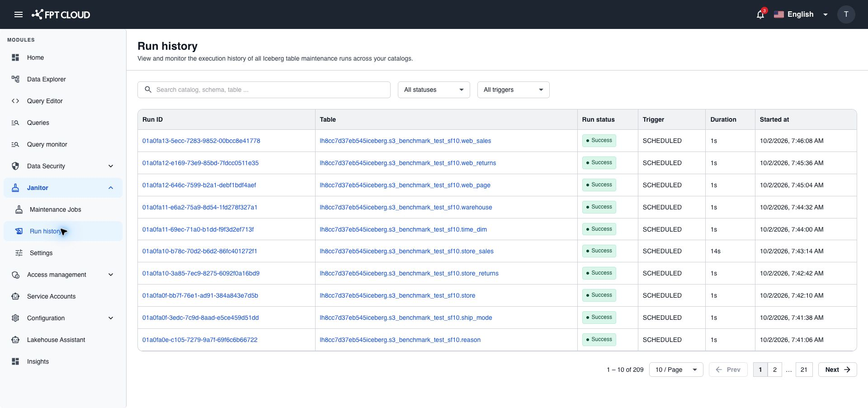This screenshot has width=868, height=408.
Task: Click the Data Explorer tree icon
Action: coord(15,79)
